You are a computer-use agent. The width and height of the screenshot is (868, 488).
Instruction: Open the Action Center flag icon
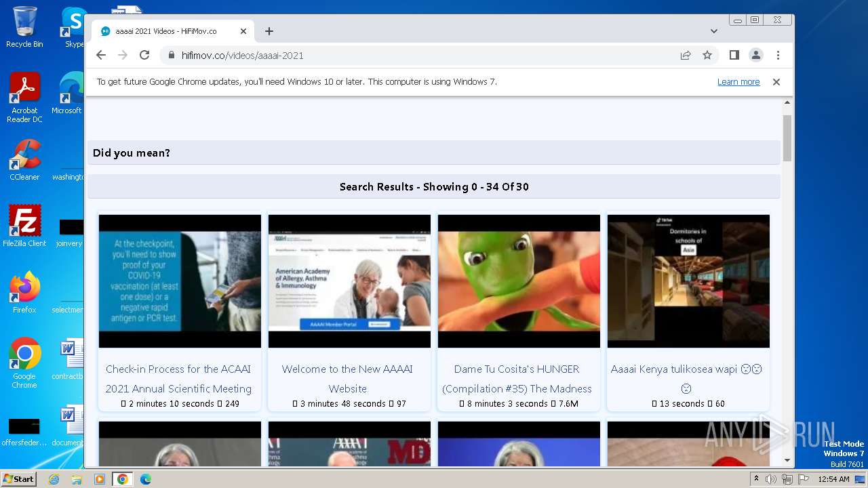click(803, 479)
